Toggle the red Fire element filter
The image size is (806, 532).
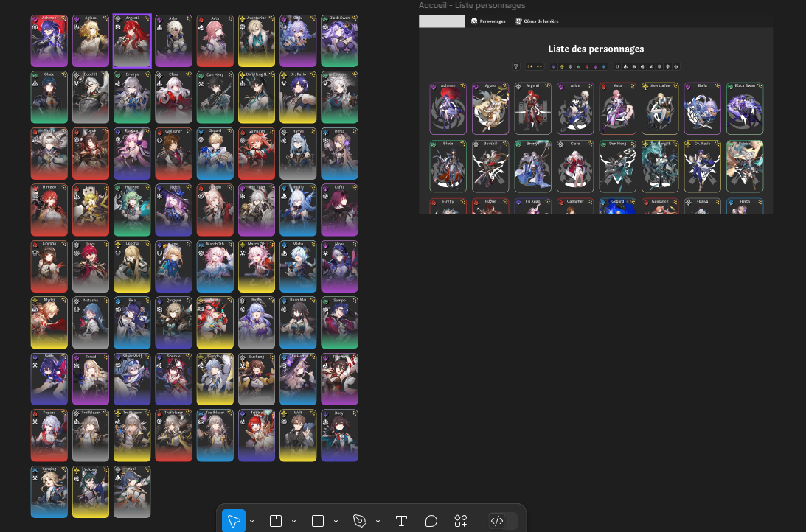(x=587, y=66)
